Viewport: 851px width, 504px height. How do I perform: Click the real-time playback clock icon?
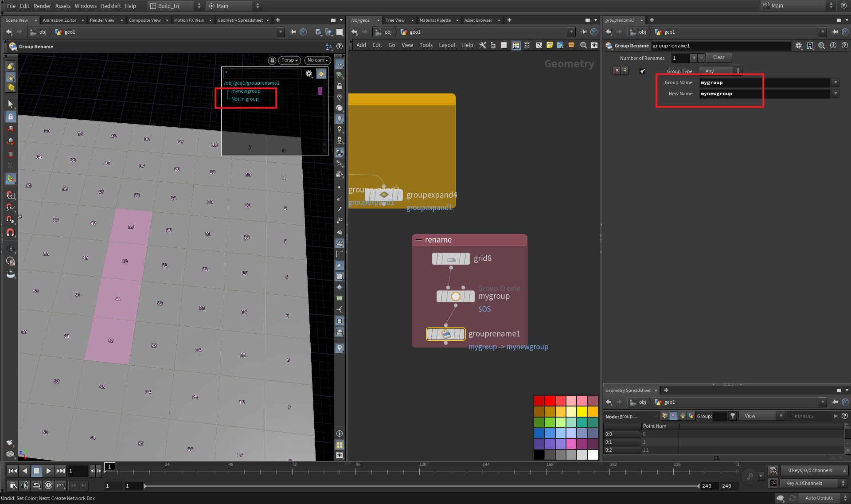pyautogui.click(x=49, y=485)
